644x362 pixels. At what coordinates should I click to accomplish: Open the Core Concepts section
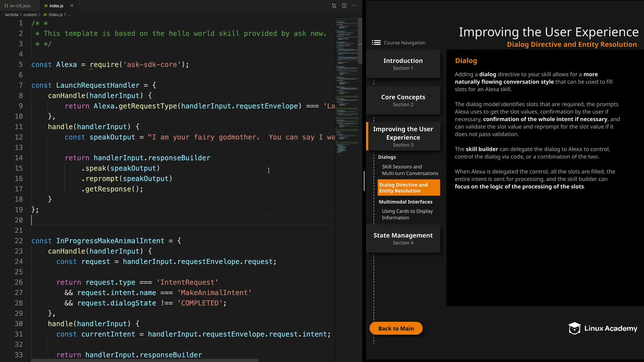403,100
